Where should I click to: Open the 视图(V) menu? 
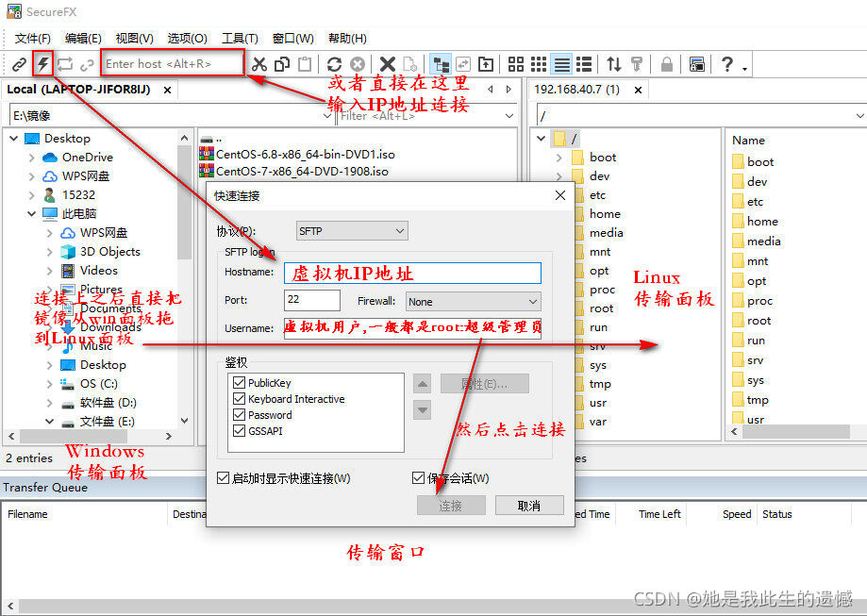134,38
